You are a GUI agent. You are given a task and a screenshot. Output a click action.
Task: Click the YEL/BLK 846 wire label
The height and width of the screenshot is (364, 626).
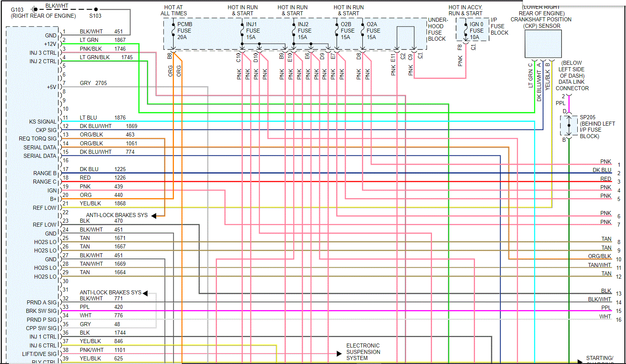point(101,341)
